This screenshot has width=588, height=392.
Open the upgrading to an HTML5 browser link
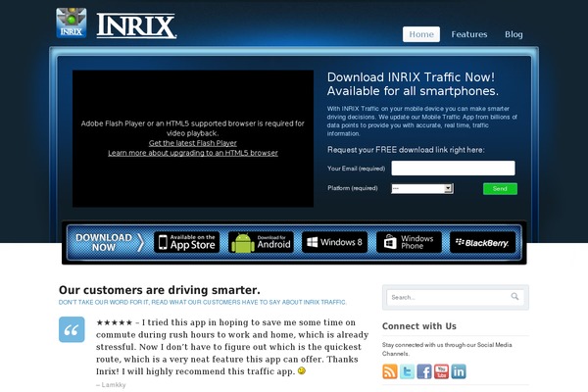pos(193,153)
